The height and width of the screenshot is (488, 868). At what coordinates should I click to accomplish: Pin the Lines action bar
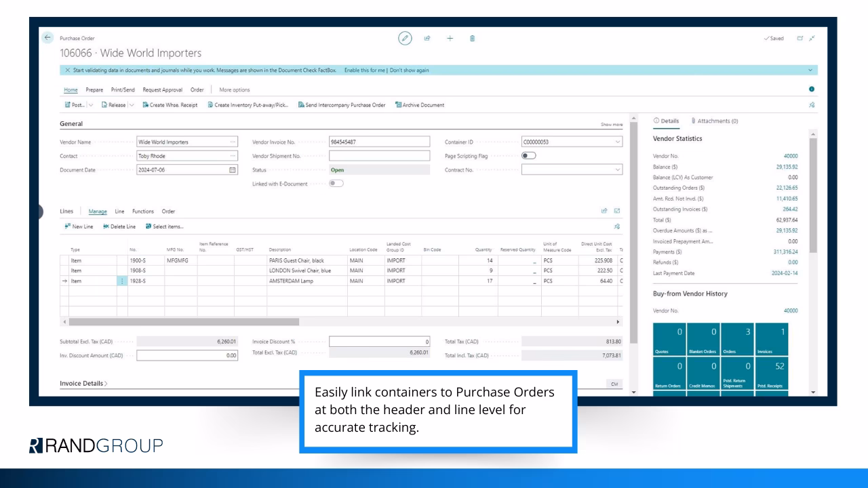(x=616, y=226)
